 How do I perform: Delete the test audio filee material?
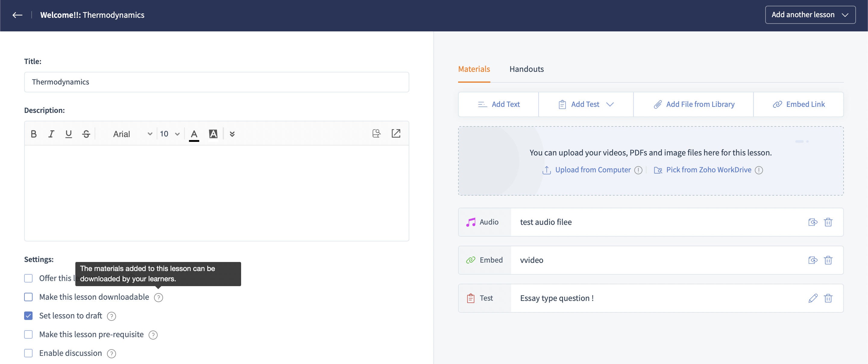[x=828, y=222]
